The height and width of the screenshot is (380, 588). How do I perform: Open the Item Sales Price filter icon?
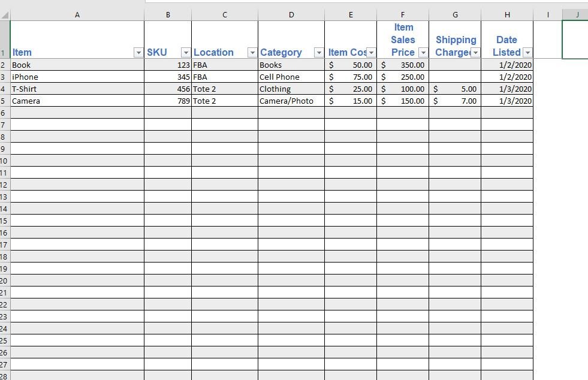pos(423,52)
